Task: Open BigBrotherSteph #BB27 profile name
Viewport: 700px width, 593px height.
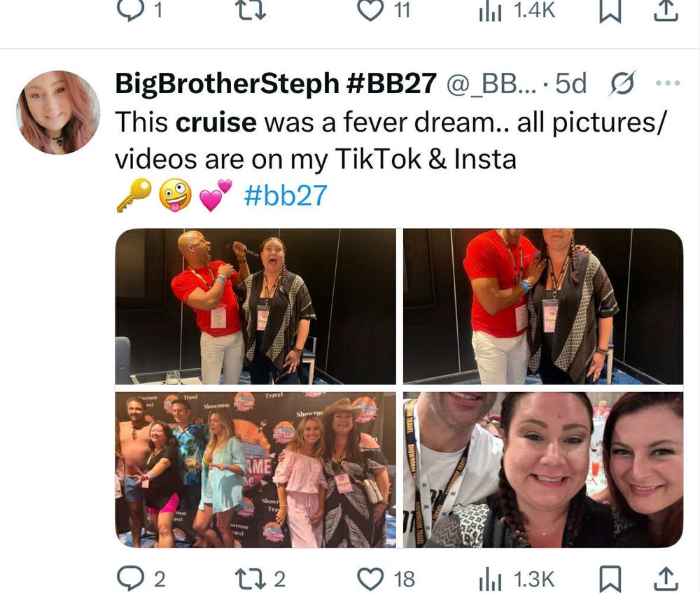Action: tap(276, 83)
